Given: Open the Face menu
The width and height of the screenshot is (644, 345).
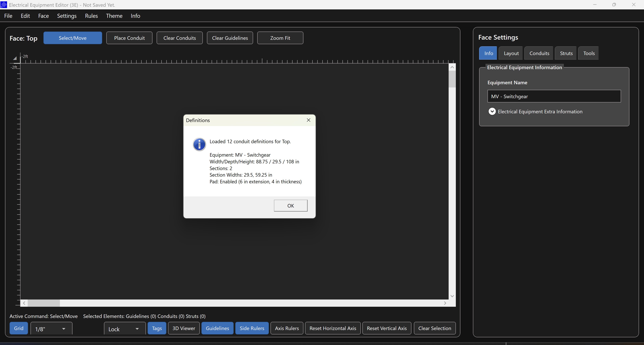Looking at the screenshot, I should coord(43,15).
